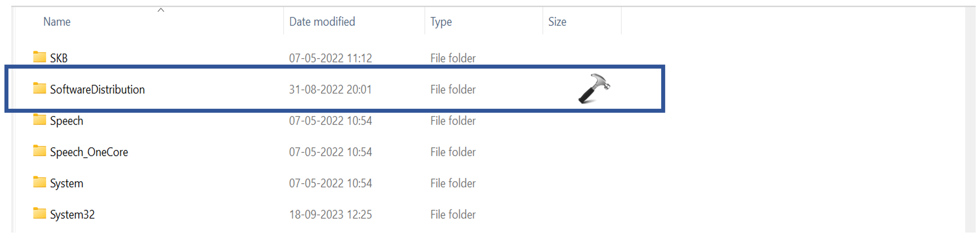Viewport: 980px width, 237px height.
Task: Select the SoftwareDistribution folder name
Action: point(97,89)
